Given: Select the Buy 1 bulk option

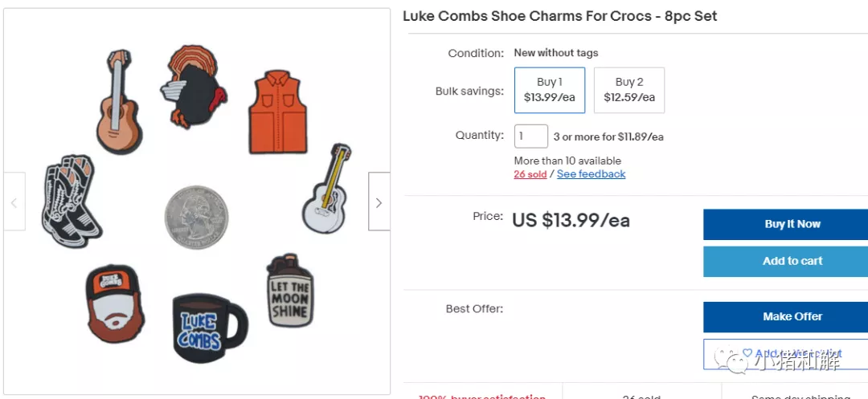Looking at the screenshot, I should (x=549, y=90).
